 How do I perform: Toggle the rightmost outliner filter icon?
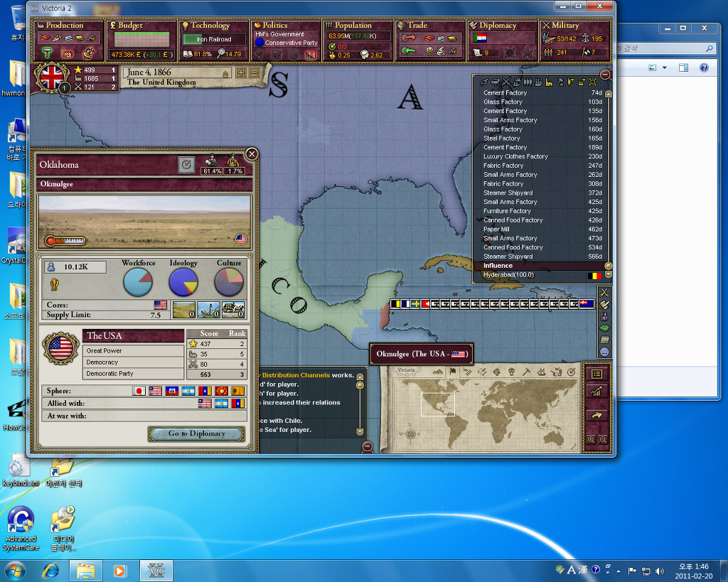pyautogui.click(x=592, y=82)
